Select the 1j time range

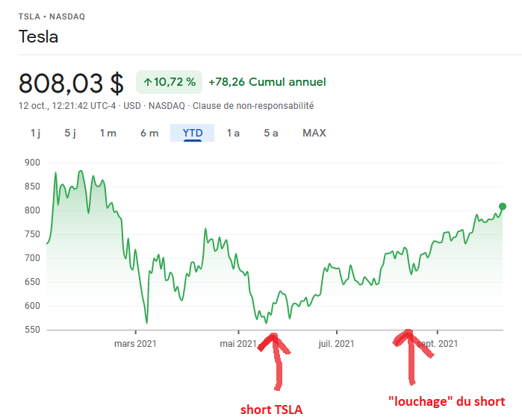[x=35, y=133]
